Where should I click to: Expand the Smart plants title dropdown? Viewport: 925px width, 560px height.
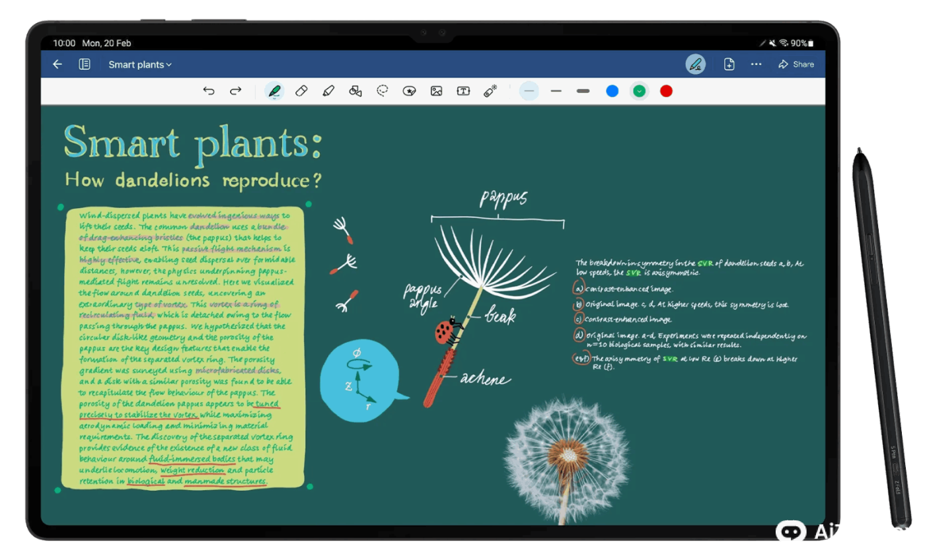pos(140,64)
